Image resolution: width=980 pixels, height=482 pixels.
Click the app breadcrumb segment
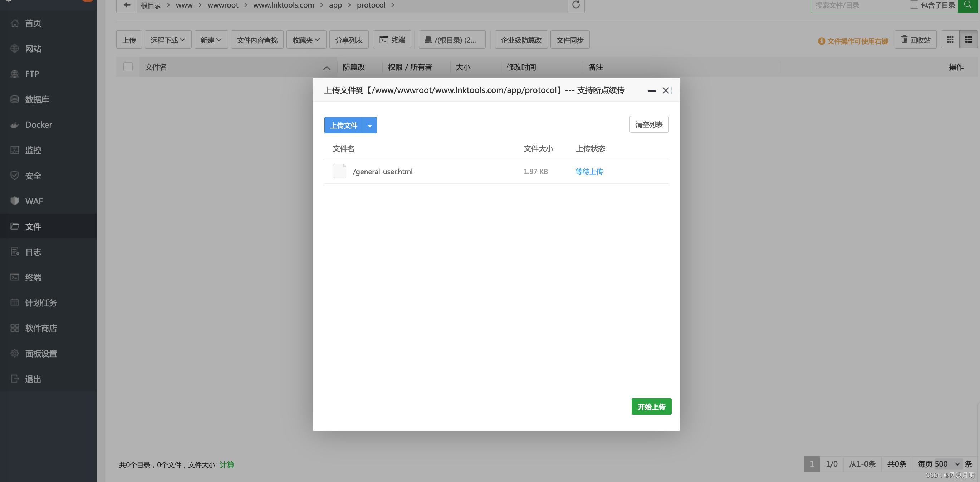pyautogui.click(x=335, y=5)
